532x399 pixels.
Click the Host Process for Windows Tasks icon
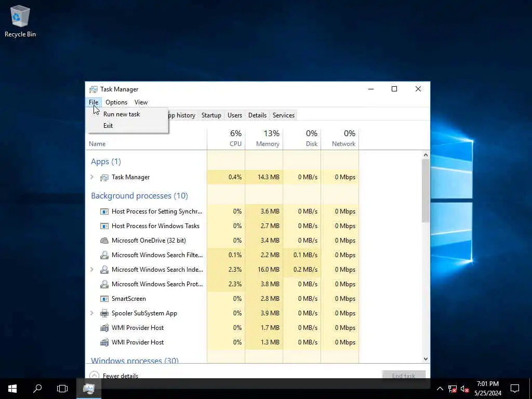tap(104, 226)
